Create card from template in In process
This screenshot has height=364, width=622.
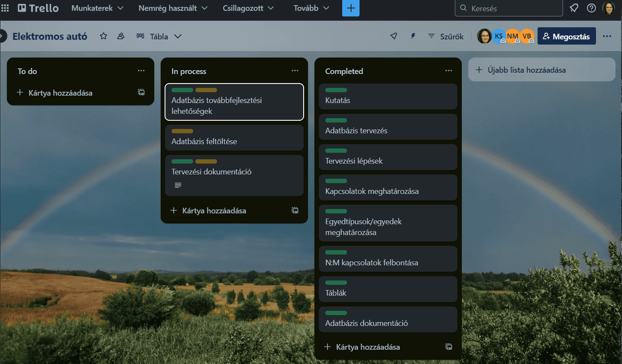pos(295,210)
